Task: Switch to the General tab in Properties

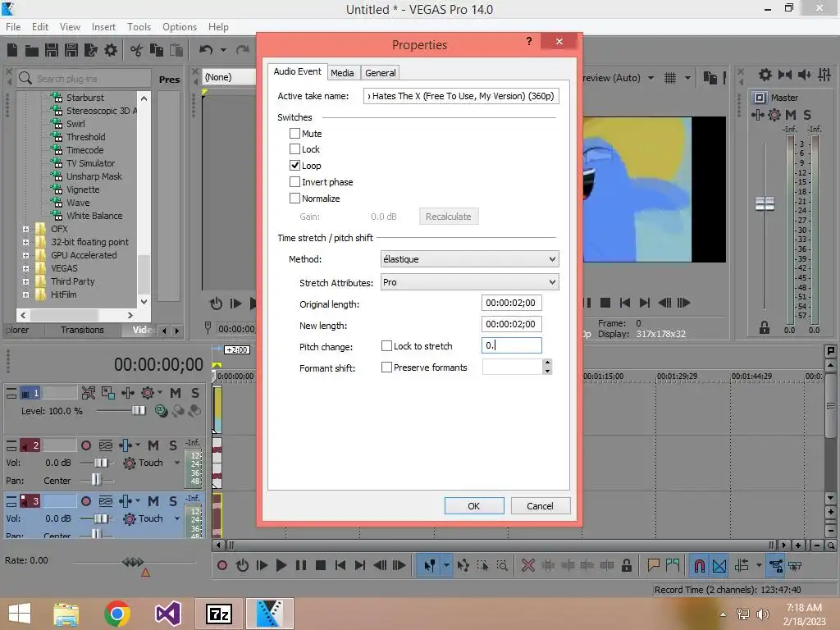Action: pos(381,73)
